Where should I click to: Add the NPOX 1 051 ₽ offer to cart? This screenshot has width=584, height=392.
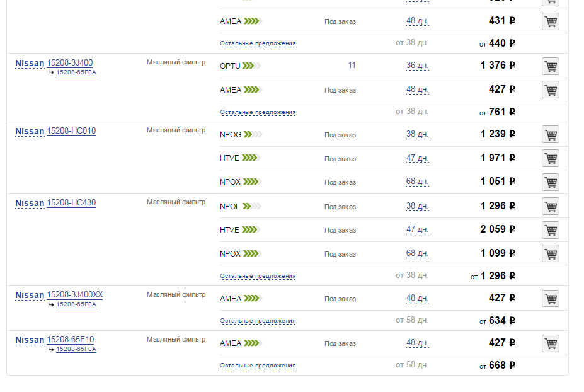(551, 182)
